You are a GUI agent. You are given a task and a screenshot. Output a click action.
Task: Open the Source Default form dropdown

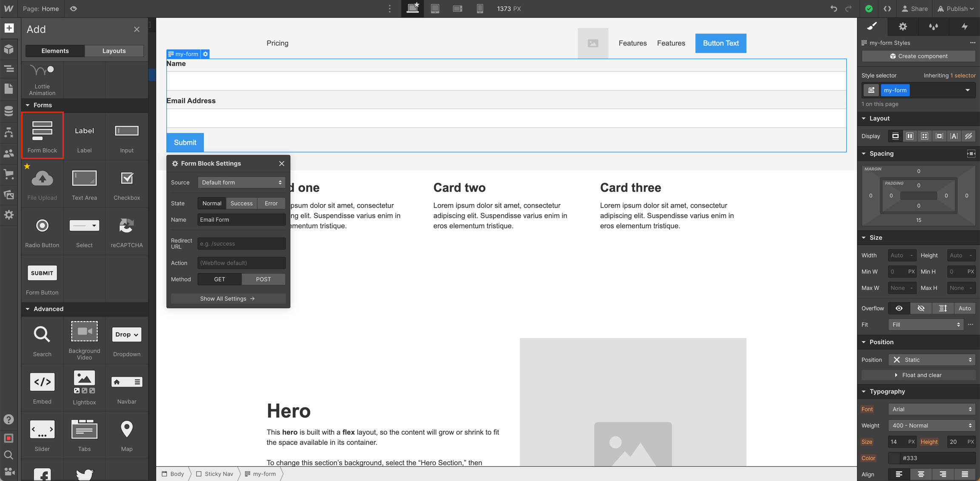click(x=241, y=182)
